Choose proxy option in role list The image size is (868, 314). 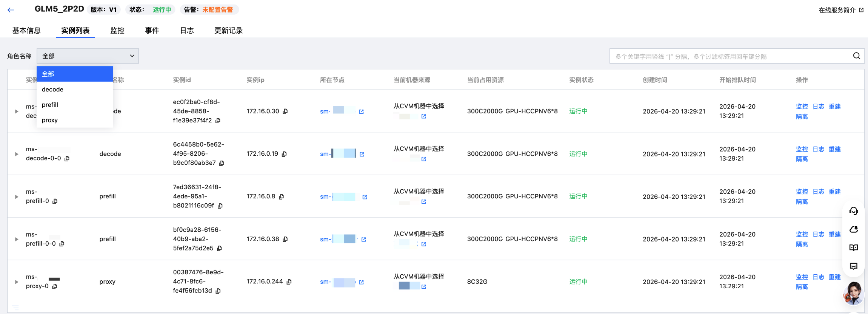(x=75, y=120)
